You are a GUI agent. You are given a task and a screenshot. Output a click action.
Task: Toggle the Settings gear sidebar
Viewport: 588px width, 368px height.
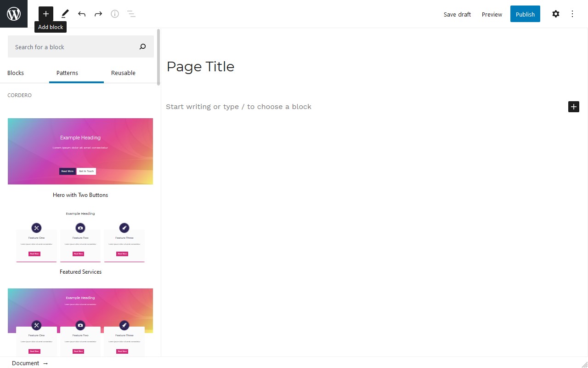pyautogui.click(x=556, y=14)
